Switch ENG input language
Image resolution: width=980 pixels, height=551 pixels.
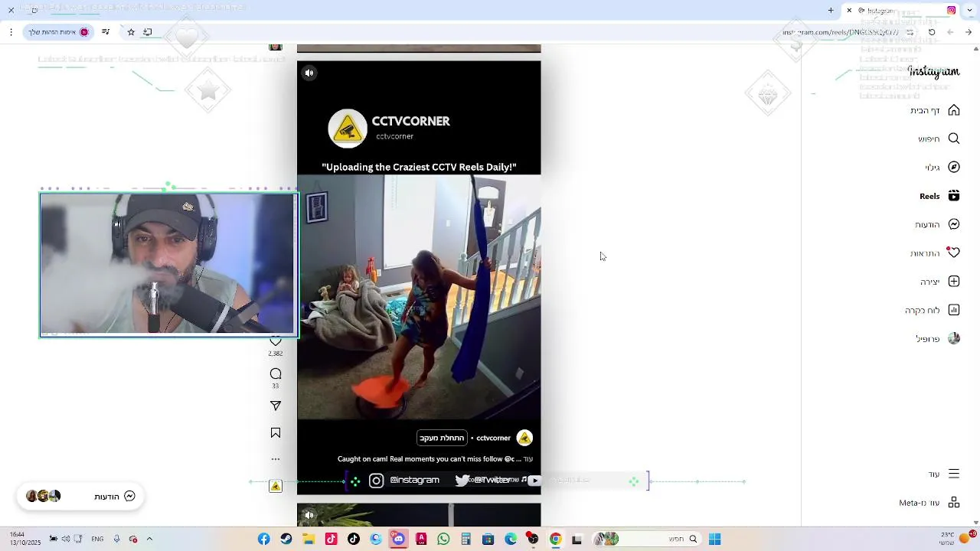tap(97, 539)
